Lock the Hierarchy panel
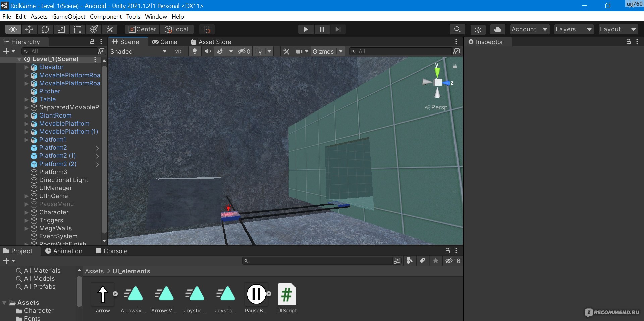This screenshot has height=321, width=644. point(92,41)
